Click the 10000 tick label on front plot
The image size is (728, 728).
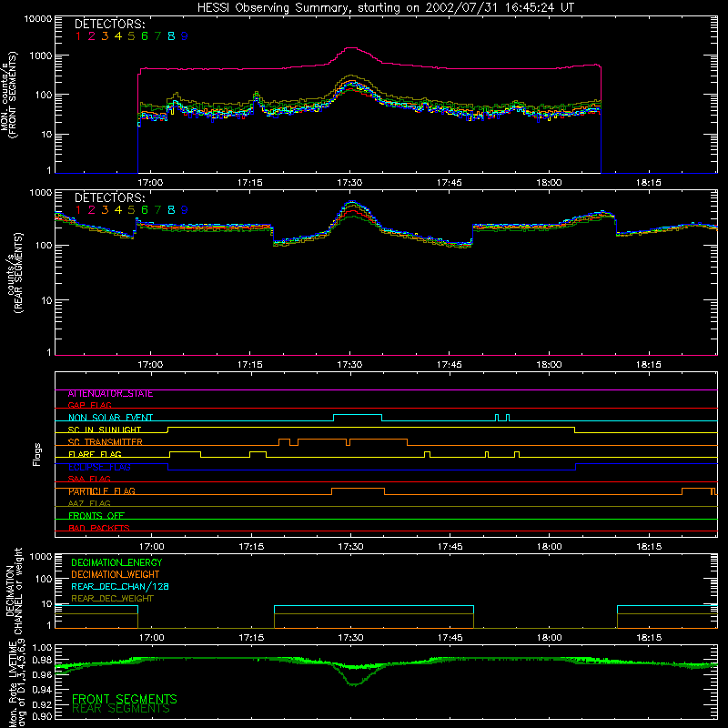[38, 19]
